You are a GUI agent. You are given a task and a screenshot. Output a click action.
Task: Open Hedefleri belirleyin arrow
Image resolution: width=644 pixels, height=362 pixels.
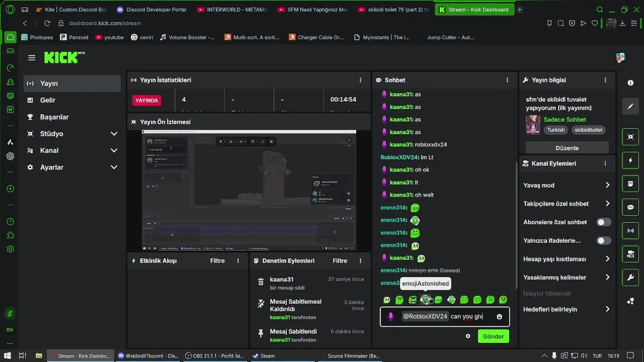pyautogui.click(x=607, y=309)
